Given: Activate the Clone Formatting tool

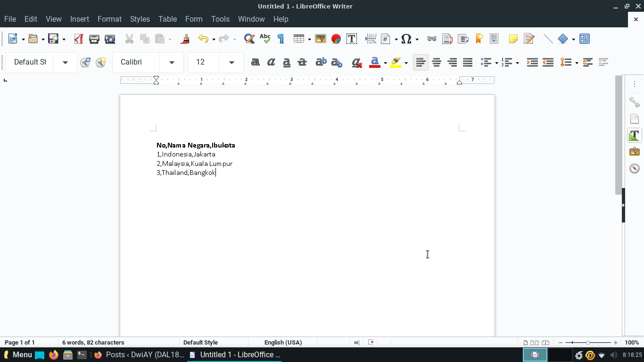Looking at the screenshot, I should click(x=185, y=39).
